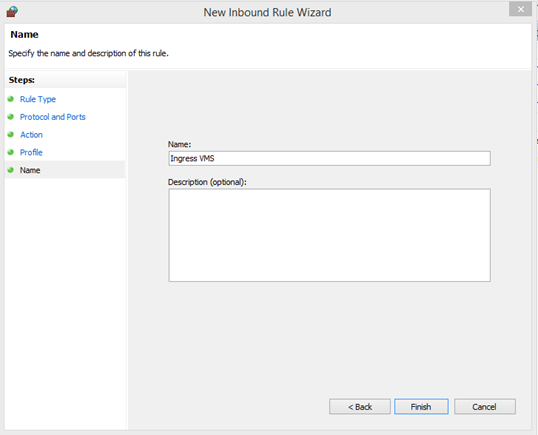
Task: Click the Name field containing Ingress VMS
Action: coord(329,158)
